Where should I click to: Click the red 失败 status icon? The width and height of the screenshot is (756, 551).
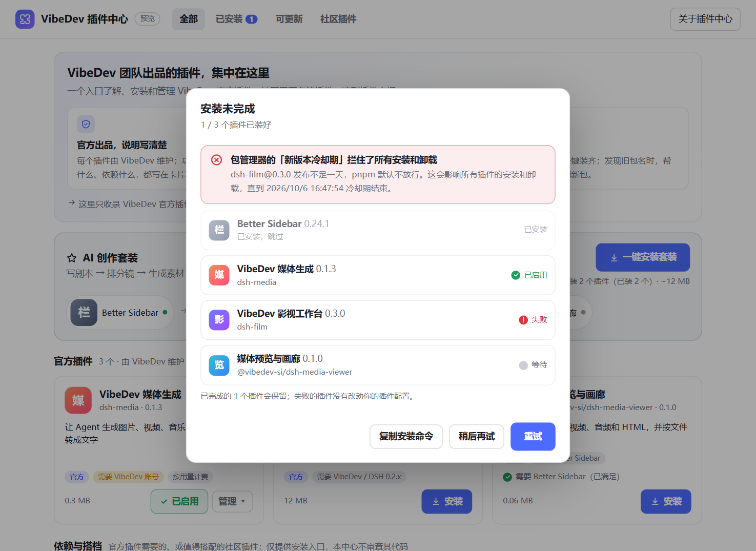(523, 320)
